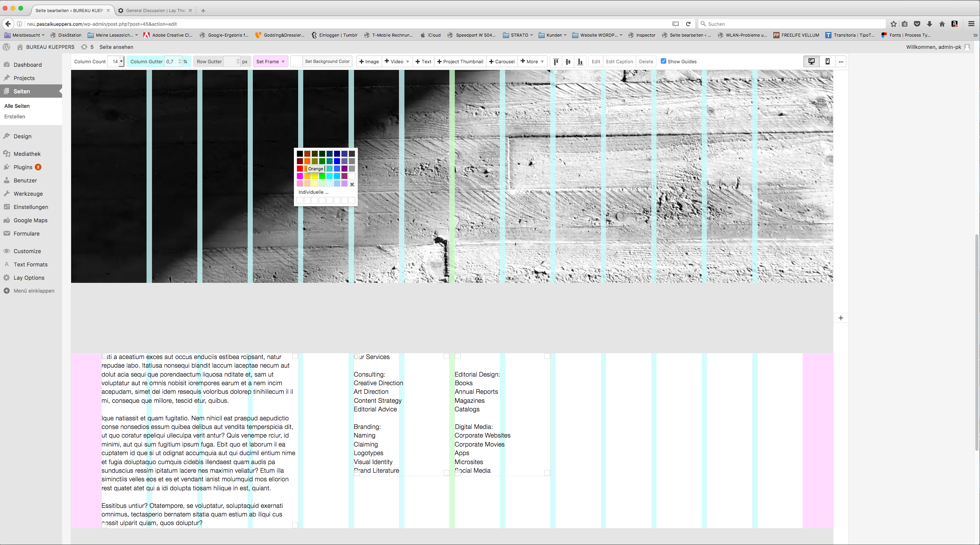Screen dimensions: 980x545
Task: Open the Video dropdown arrow
Action: pos(407,61)
